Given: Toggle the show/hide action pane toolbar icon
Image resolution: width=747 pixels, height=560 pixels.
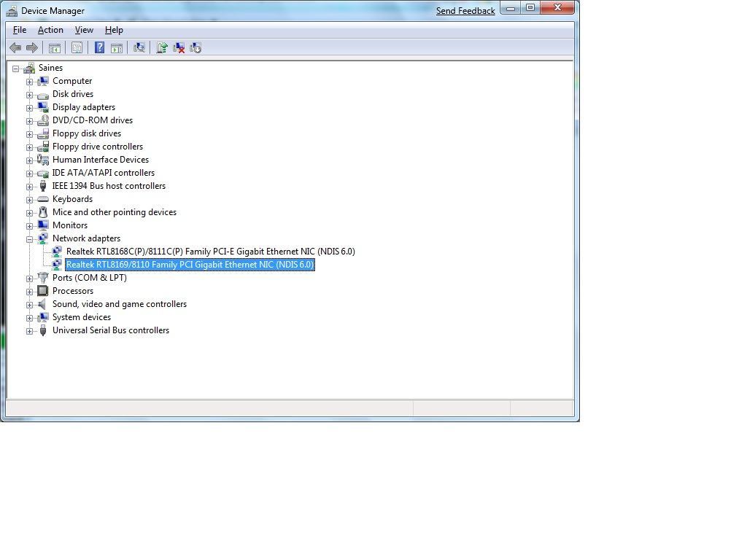Looking at the screenshot, I should pyautogui.click(x=117, y=47).
